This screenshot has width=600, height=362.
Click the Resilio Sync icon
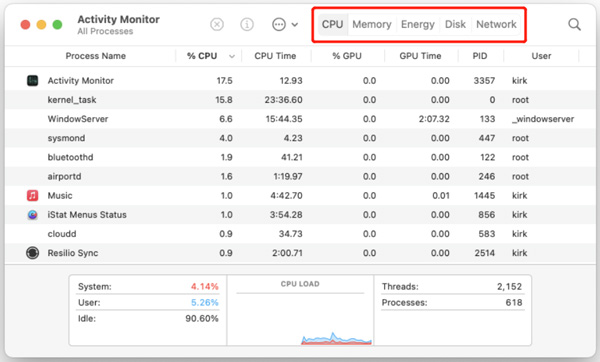(33, 253)
